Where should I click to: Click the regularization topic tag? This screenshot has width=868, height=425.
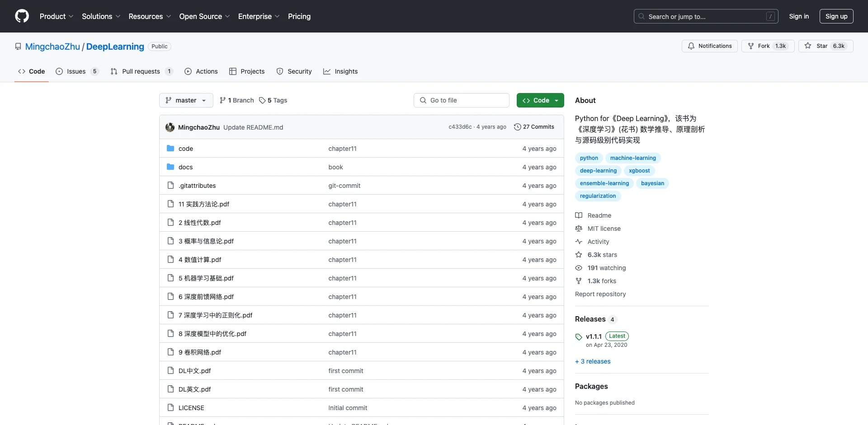pyautogui.click(x=598, y=196)
